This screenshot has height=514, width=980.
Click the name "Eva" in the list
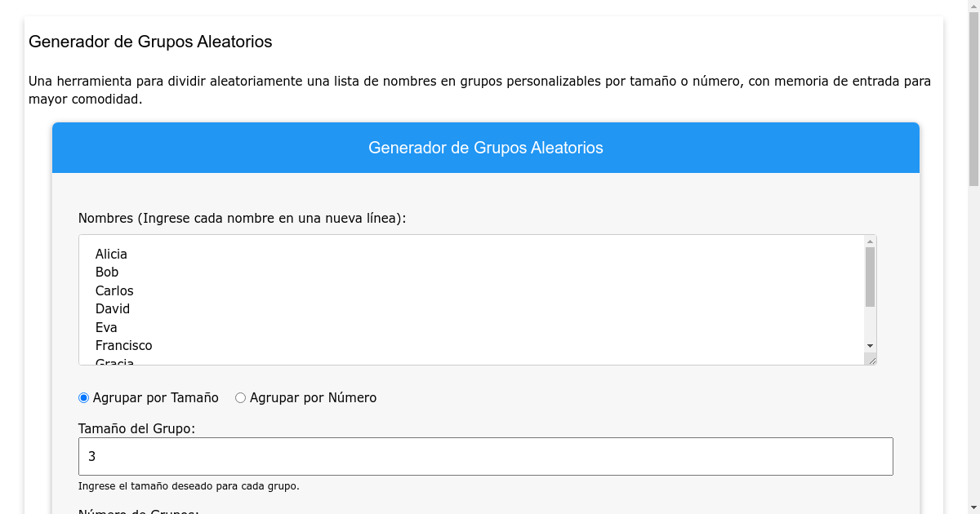(x=106, y=326)
